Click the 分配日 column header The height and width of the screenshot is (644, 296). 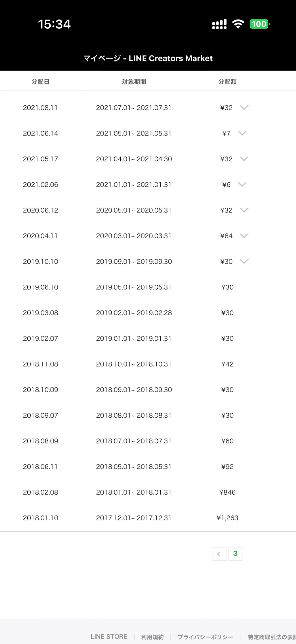tap(40, 81)
